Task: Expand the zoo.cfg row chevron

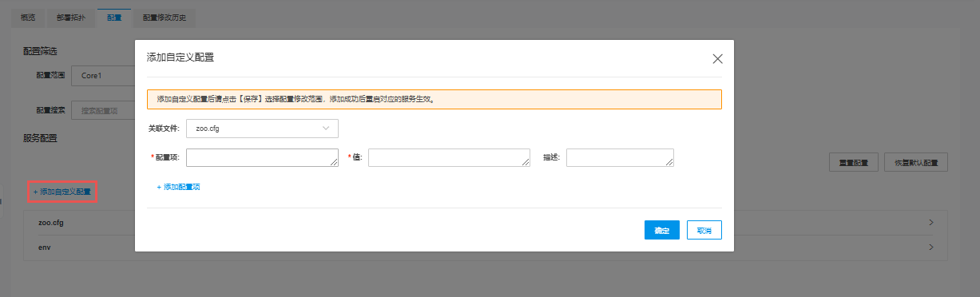Action: point(931,223)
